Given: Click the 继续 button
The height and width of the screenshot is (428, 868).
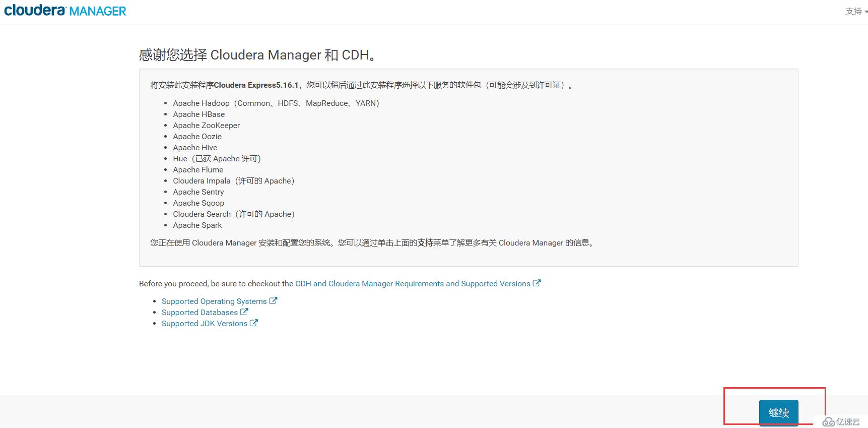Looking at the screenshot, I should (778, 412).
